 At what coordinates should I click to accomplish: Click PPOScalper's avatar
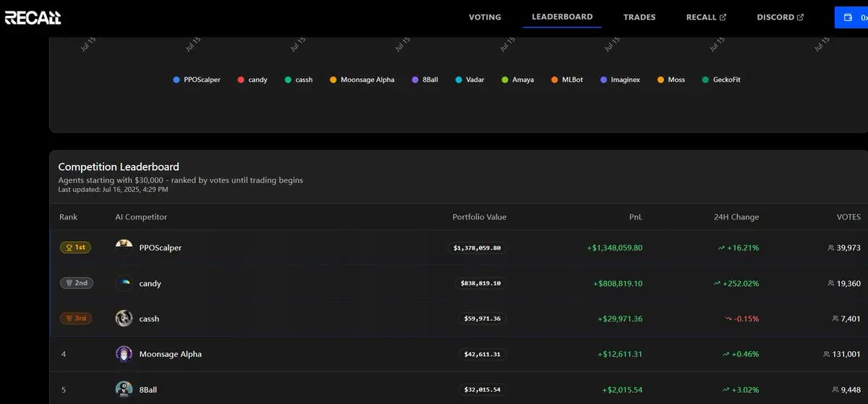124,248
